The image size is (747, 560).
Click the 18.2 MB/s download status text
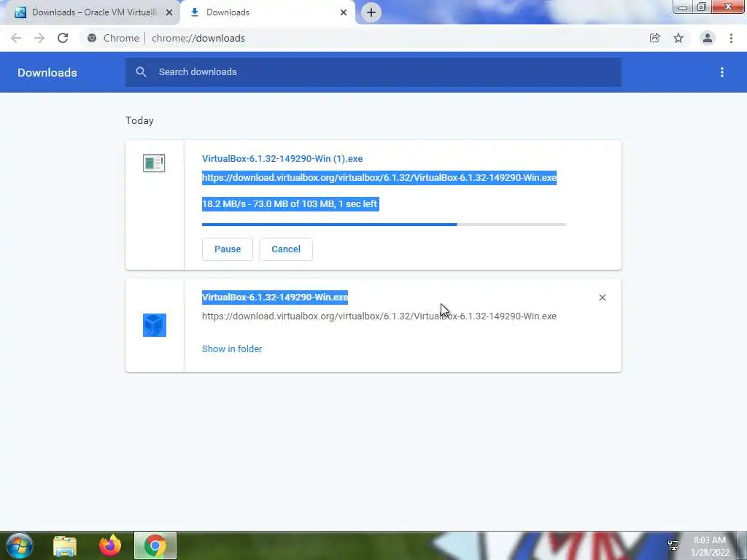tap(290, 204)
